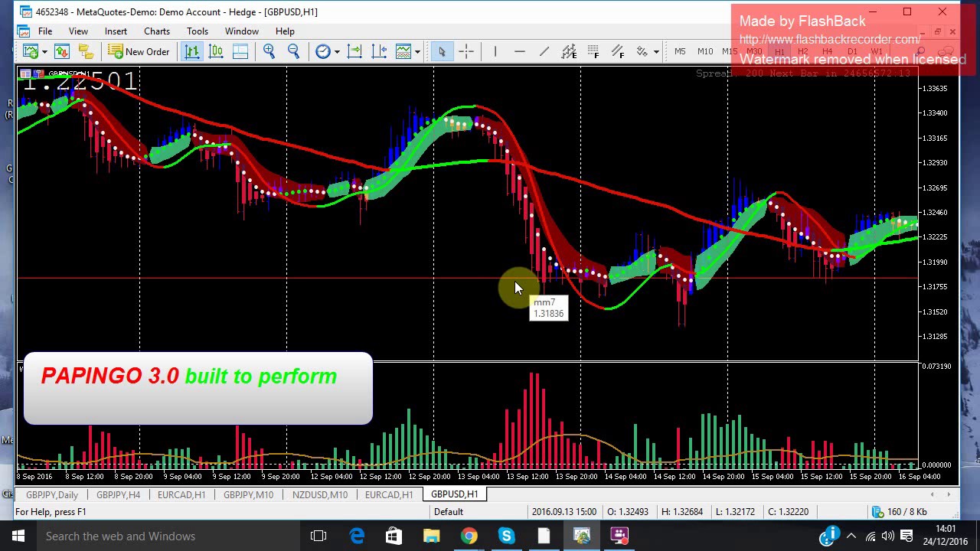Switch to M5 timeframe
This screenshot has height=551, width=980.
680,51
